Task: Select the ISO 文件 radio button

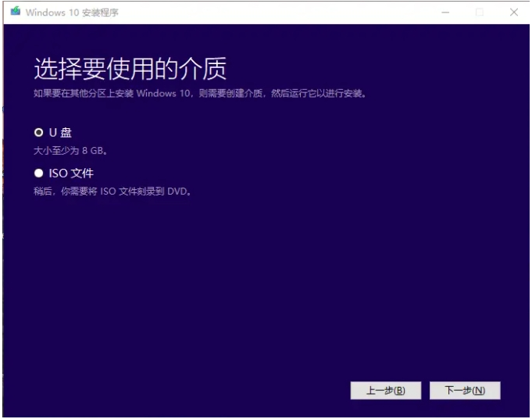Action: coord(38,173)
